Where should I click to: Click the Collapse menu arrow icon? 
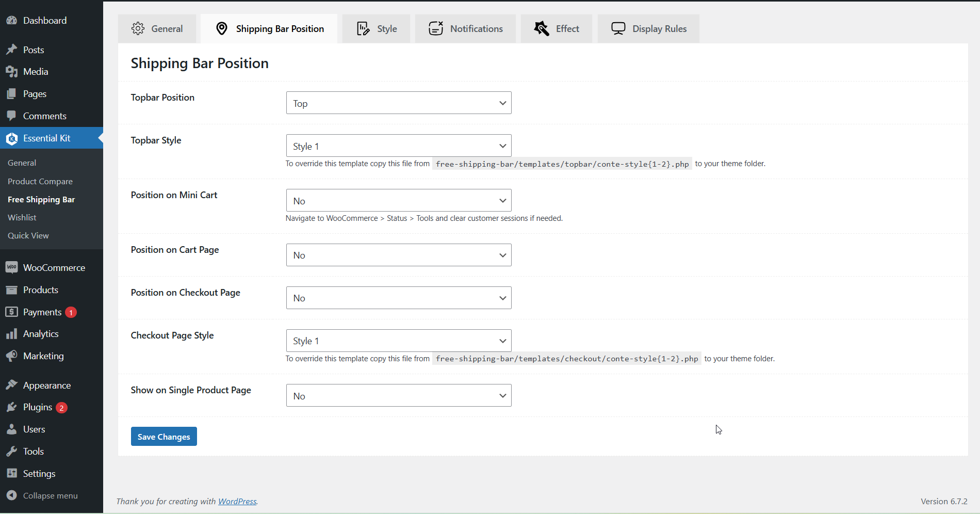[x=11, y=495]
